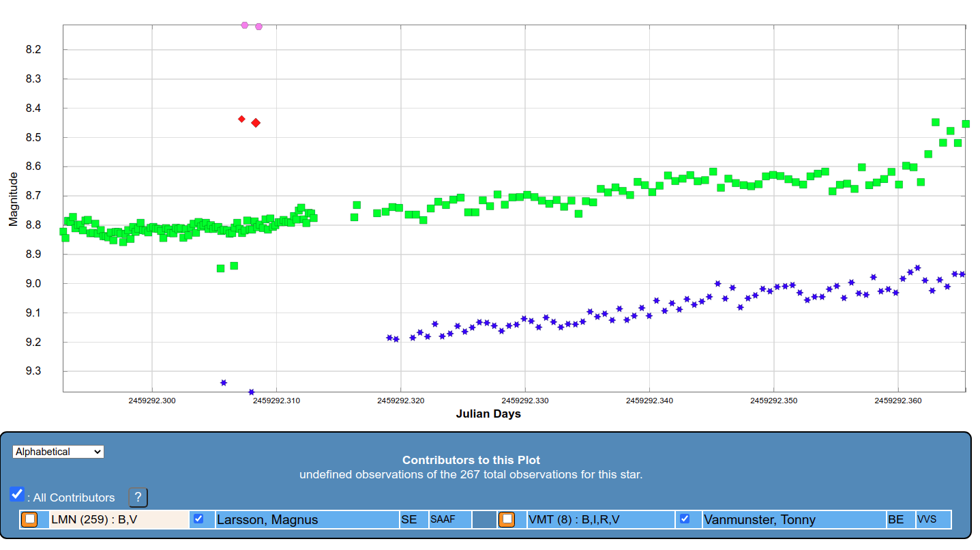This screenshot has height=550, width=980.
Task: Click the orange highlight icon beside LMN
Action: pos(29,519)
